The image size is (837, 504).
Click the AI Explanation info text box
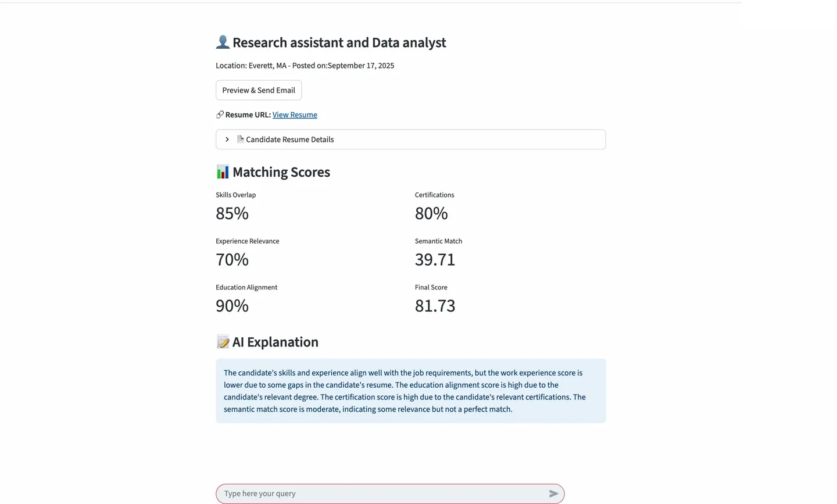point(410,391)
